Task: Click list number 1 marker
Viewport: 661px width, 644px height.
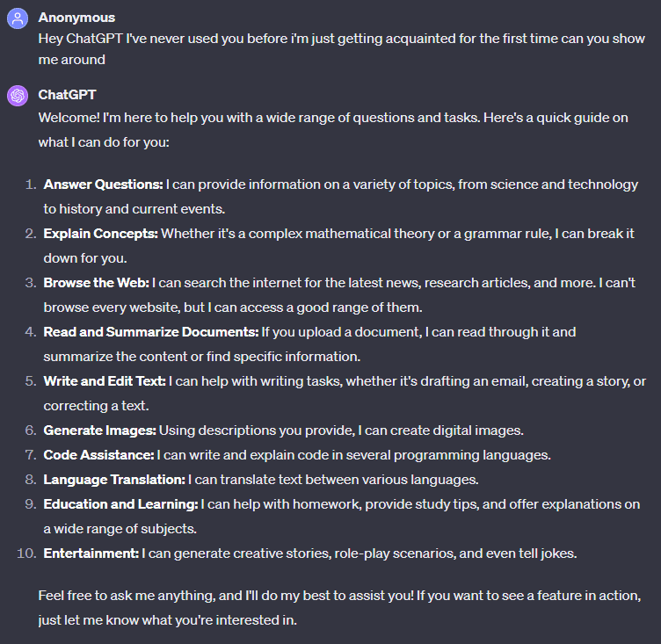Action: pyautogui.click(x=31, y=185)
